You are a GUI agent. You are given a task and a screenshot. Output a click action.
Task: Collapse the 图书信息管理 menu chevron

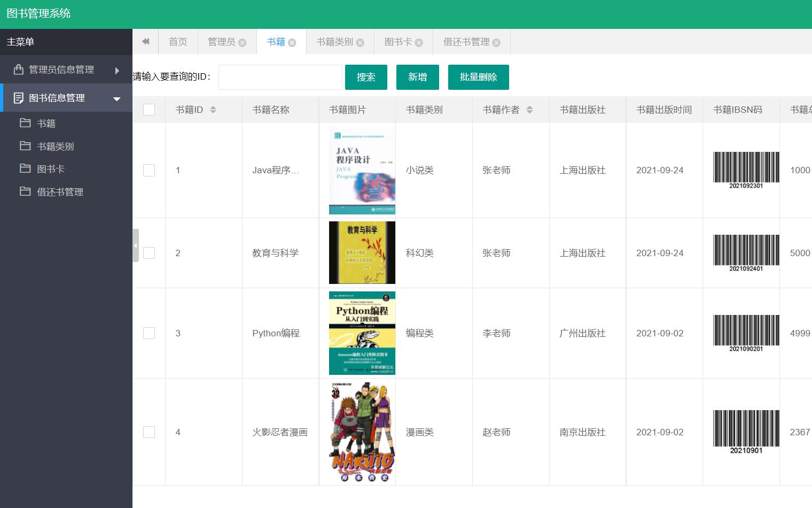(x=116, y=98)
